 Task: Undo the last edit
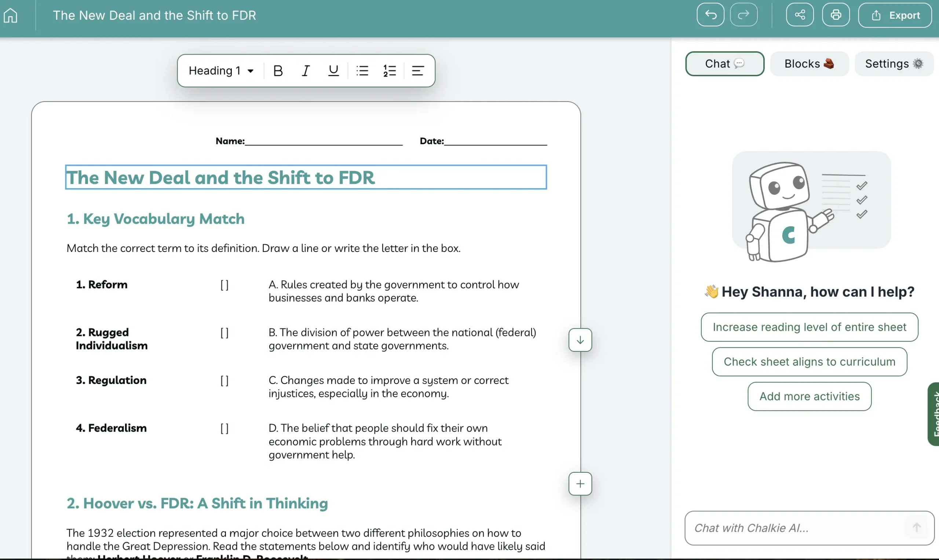coord(710,15)
